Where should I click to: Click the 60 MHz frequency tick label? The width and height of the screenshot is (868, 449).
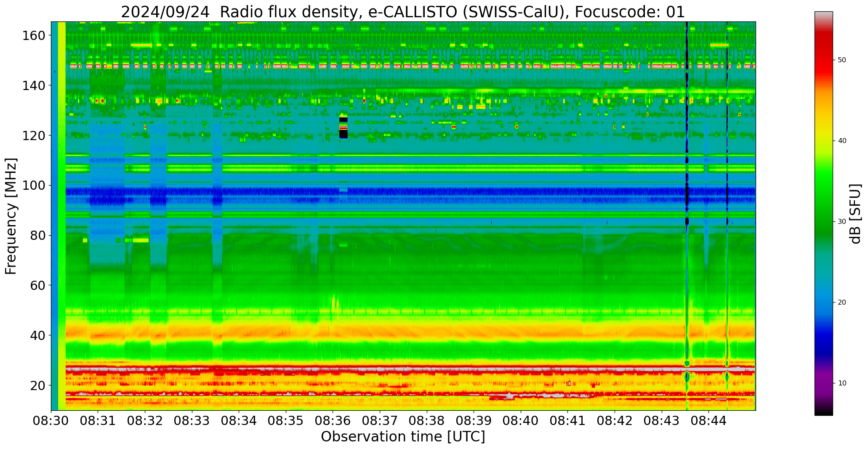[x=37, y=285]
